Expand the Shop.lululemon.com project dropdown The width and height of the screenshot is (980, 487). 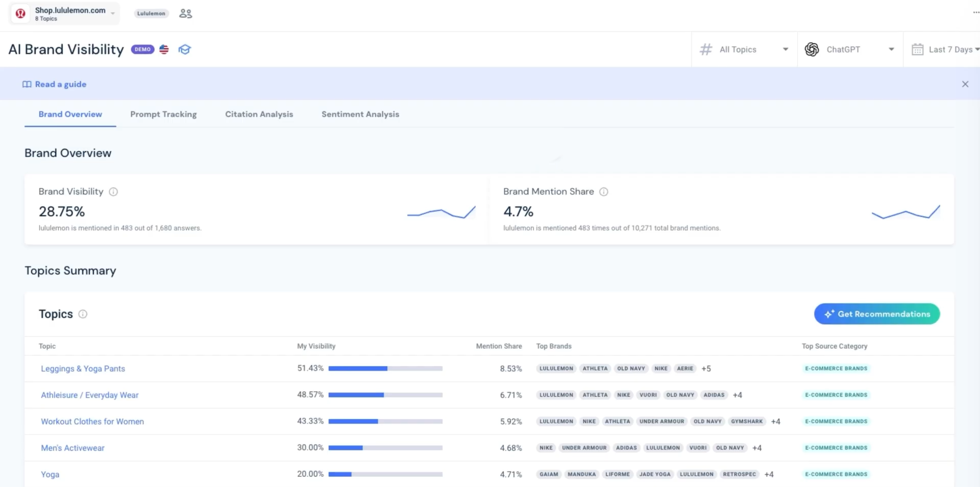point(65,13)
